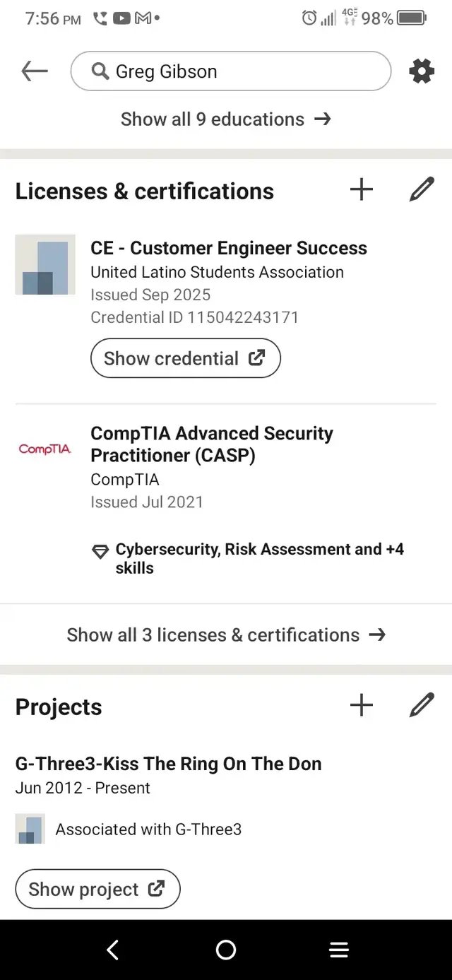
Task: Add a new license or certification
Action: coord(362,189)
